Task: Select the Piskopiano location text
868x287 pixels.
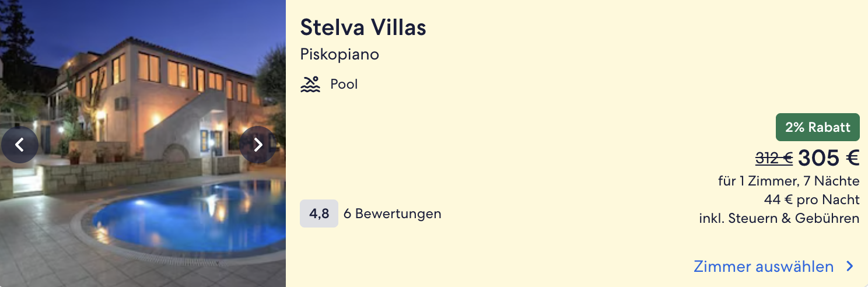Action: click(339, 55)
